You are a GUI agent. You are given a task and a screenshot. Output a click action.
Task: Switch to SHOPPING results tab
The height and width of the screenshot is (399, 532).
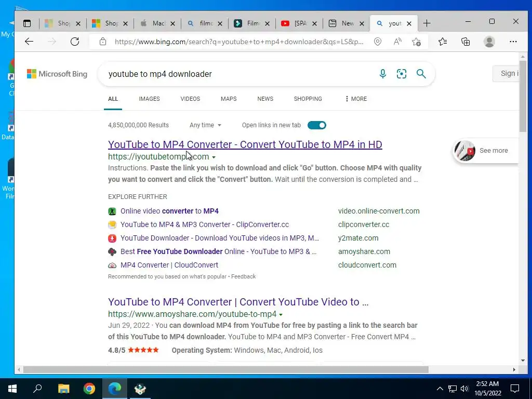[x=308, y=99]
